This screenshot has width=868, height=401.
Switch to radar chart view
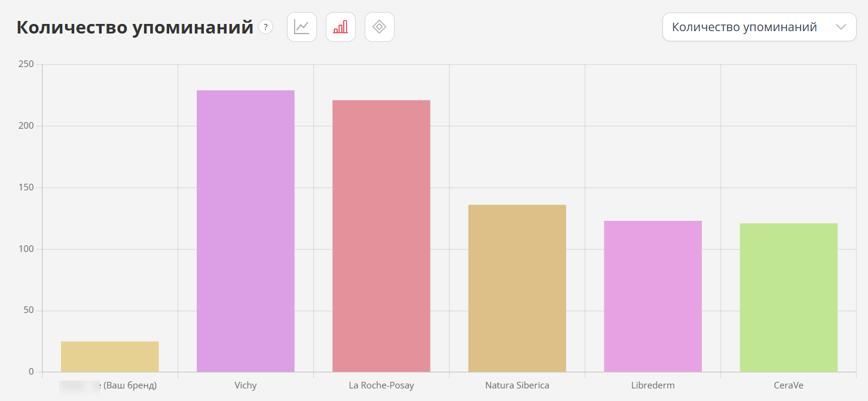pyautogui.click(x=380, y=27)
